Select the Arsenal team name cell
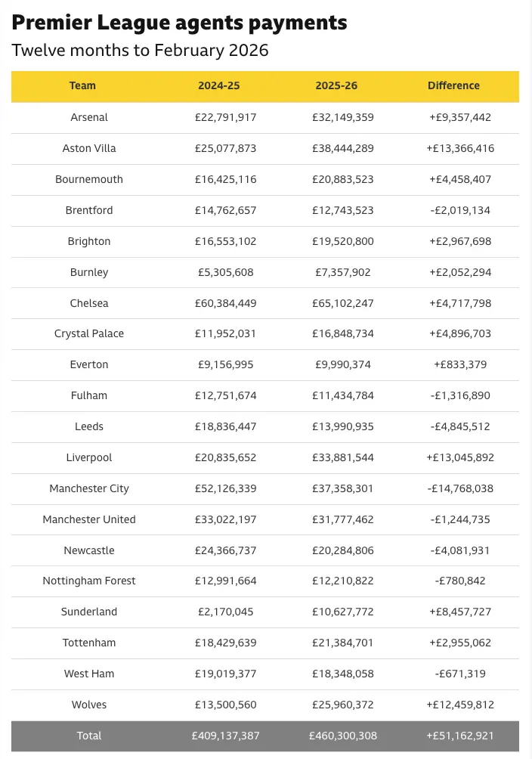 point(89,117)
